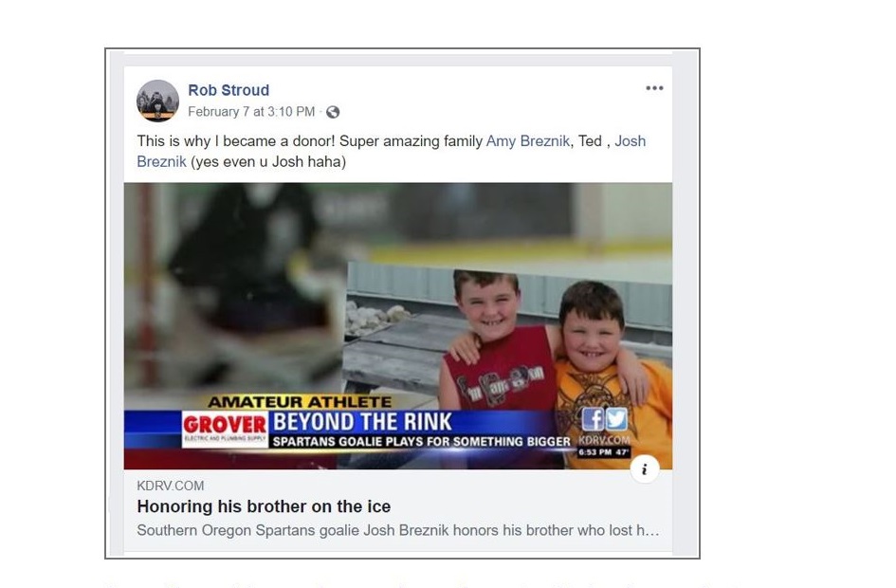Screen dimensions: 896x588
Task: Click the KDRV.COM source label under image
Action: pyautogui.click(x=171, y=486)
